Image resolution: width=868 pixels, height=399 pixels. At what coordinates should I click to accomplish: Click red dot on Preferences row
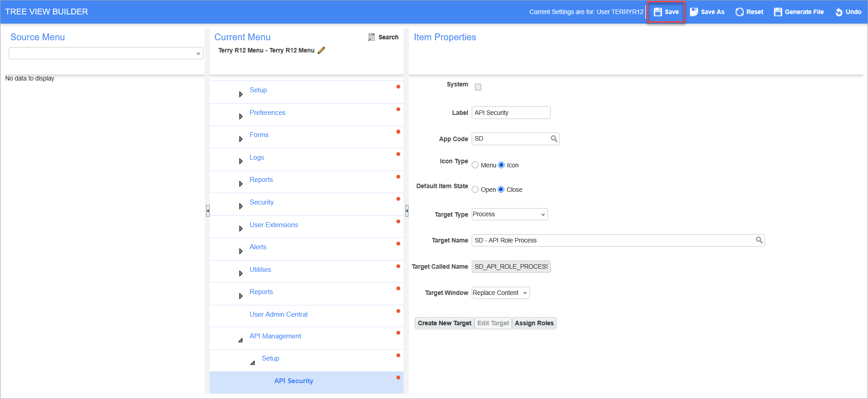[398, 109]
